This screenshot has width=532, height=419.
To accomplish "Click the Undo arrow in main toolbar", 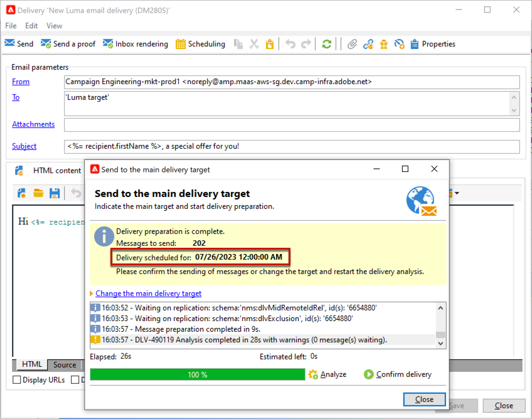I will (x=290, y=44).
